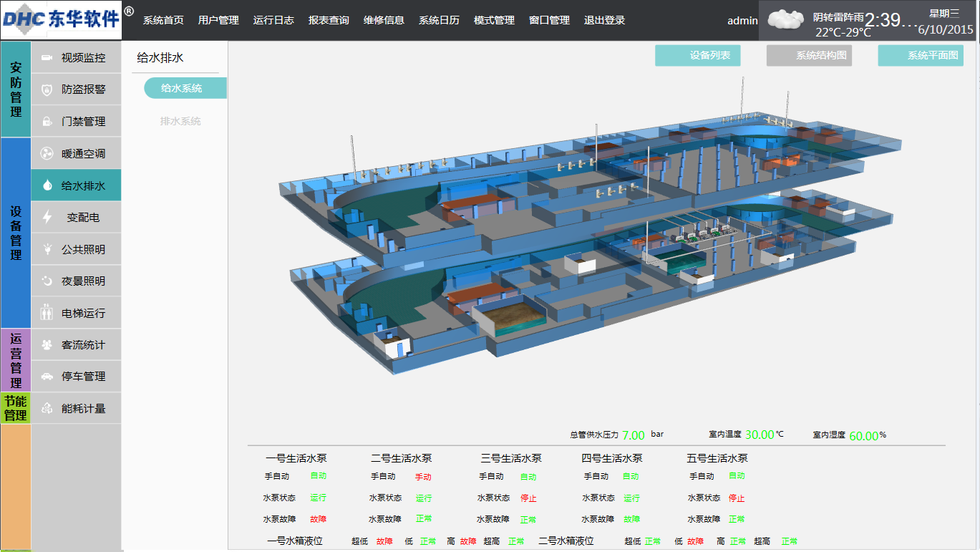
Task: Click the video surveillance camera icon
Action: [47, 58]
